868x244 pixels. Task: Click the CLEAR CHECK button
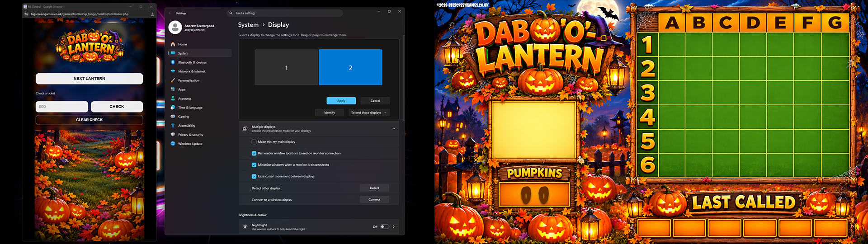(x=90, y=120)
